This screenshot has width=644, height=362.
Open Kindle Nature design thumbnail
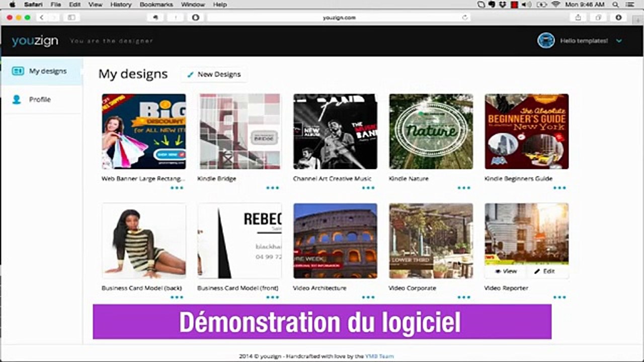pyautogui.click(x=431, y=131)
